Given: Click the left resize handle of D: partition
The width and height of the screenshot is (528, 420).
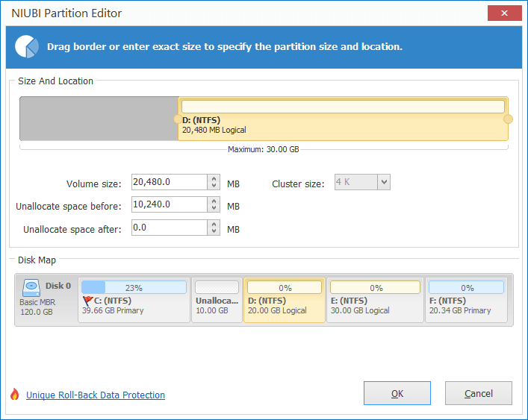Looking at the screenshot, I should [178, 119].
